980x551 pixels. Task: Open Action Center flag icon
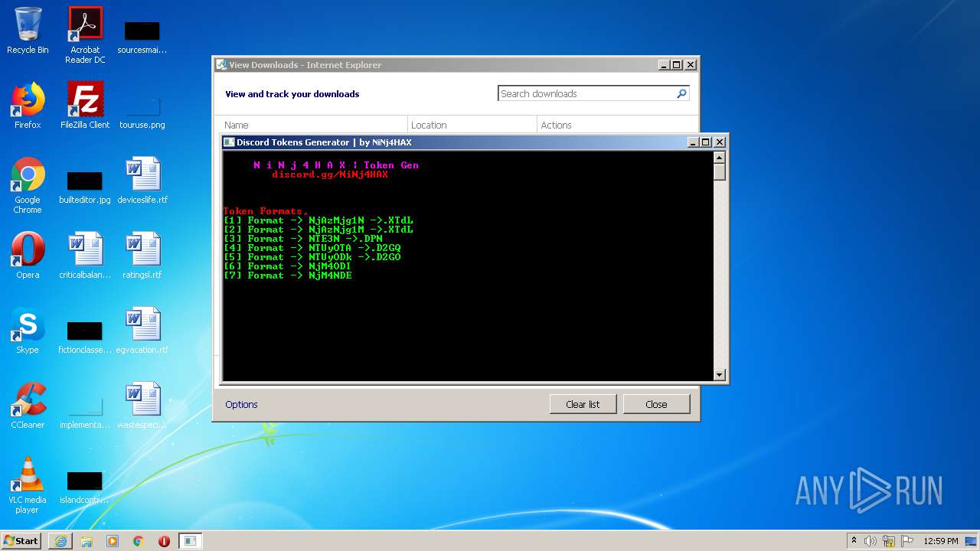[907, 541]
